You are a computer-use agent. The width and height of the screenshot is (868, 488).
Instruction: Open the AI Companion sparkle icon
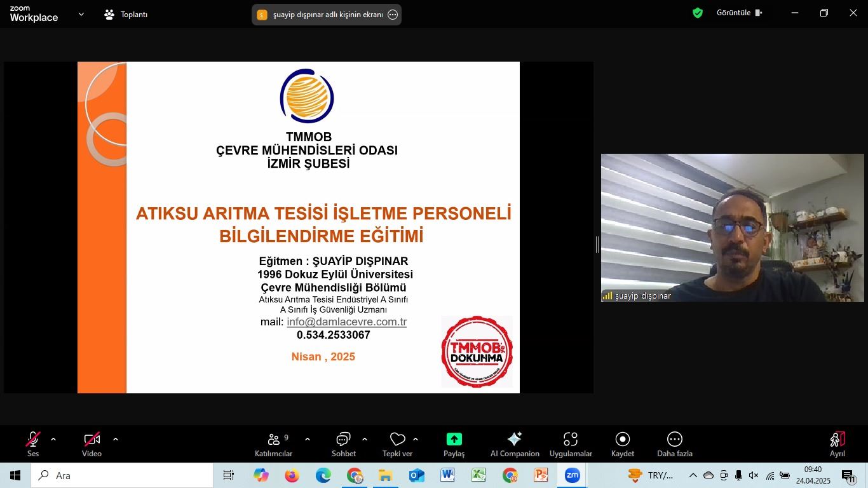tap(515, 440)
